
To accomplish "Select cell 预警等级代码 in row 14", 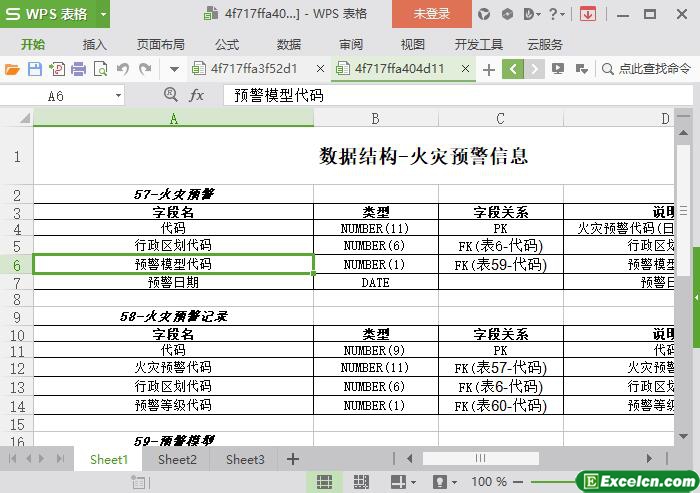I will point(173,405).
